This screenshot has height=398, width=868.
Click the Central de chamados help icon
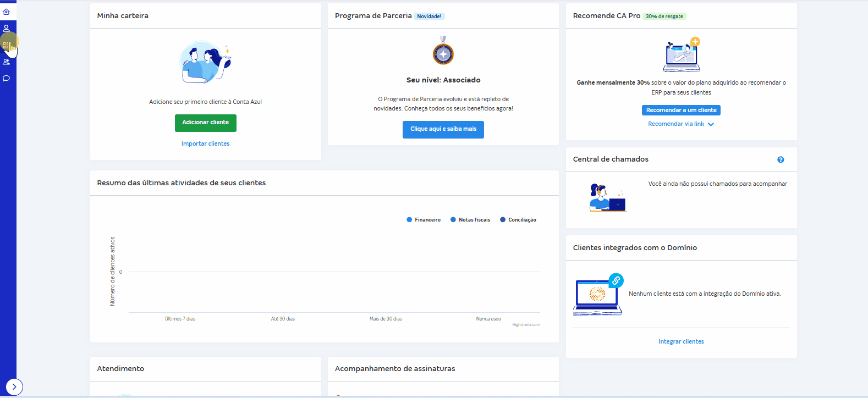[781, 159]
